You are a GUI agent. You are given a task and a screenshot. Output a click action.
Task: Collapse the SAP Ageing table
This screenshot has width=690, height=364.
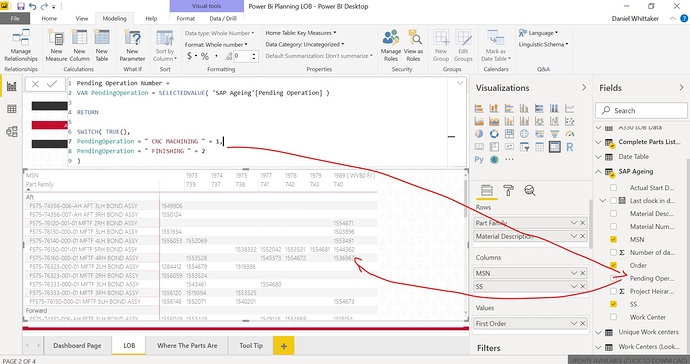(x=598, y=172)
